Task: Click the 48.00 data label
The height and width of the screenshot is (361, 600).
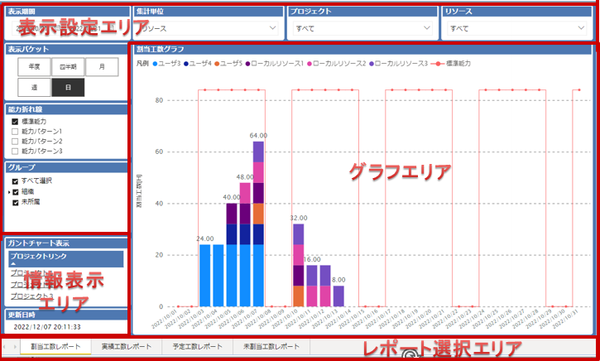Action: point(245,177)
